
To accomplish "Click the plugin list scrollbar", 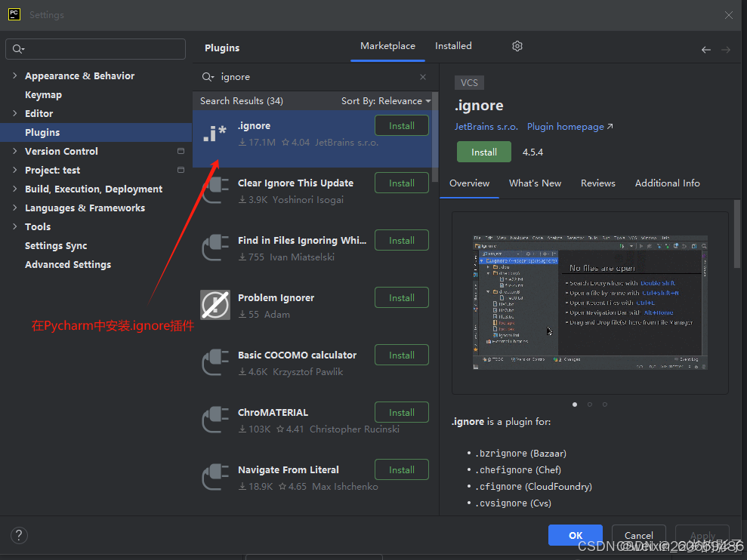I will [x=434, y=137].
